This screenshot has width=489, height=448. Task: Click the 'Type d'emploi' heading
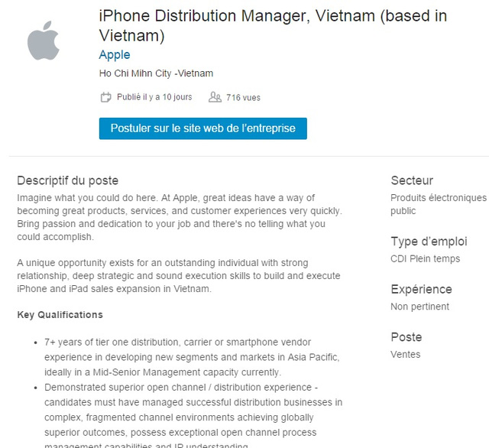(x=429, y=242)
